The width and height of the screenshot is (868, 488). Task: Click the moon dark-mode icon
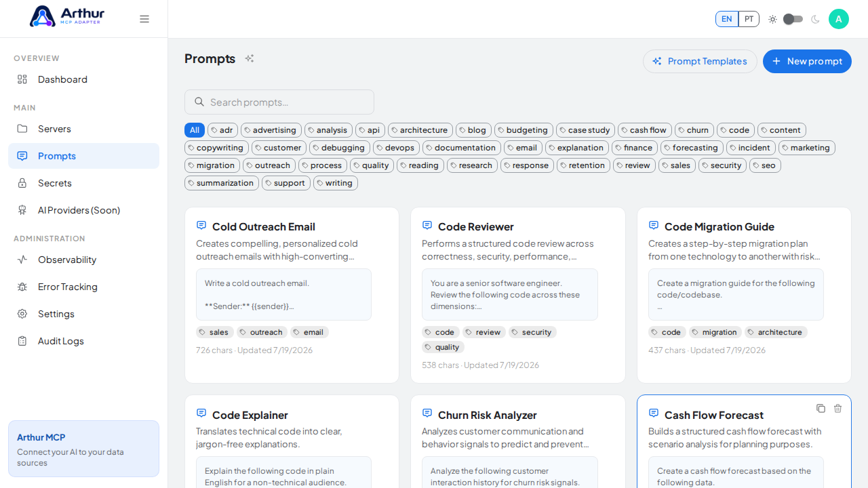(815, 19)
